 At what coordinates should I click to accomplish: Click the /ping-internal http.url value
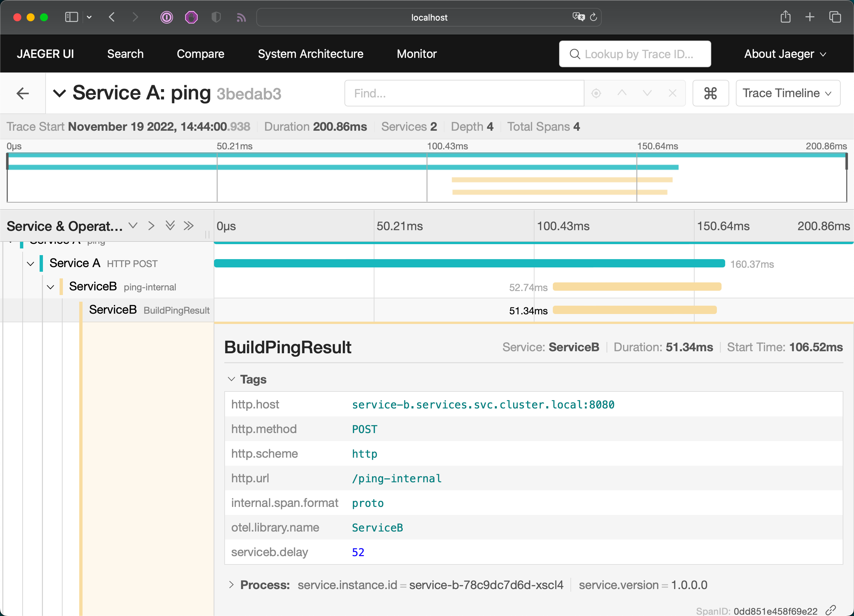point(396,478)
